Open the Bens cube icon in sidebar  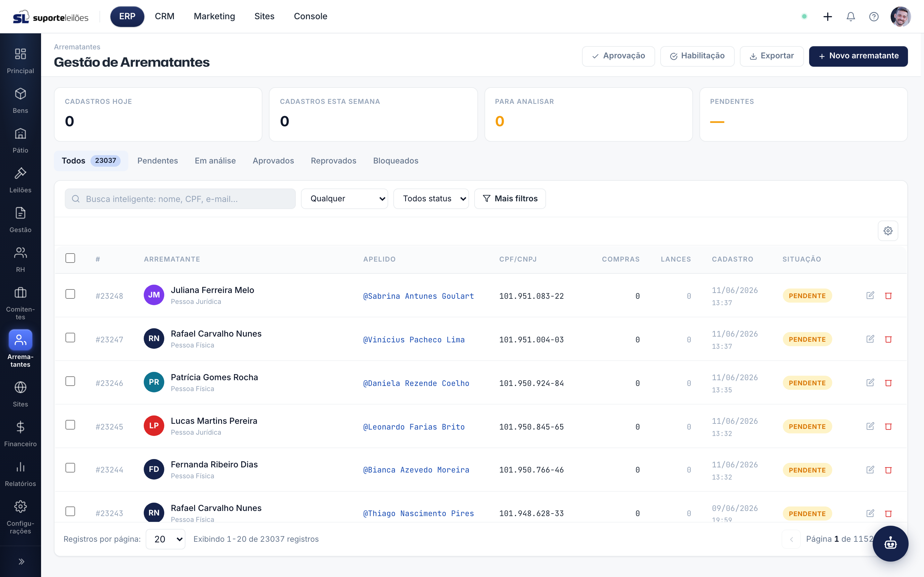(20, 94)
